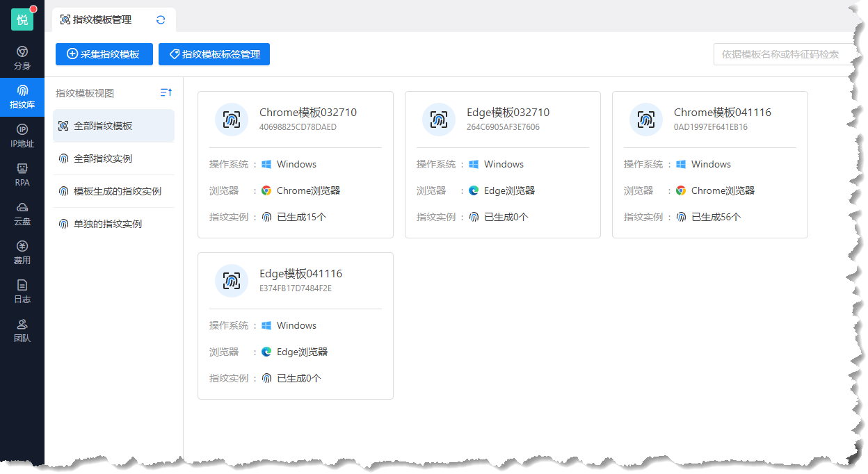Click 已生成0个 in Edge模板041116 card
868x474 pixels.
click(x=299, y=378)
